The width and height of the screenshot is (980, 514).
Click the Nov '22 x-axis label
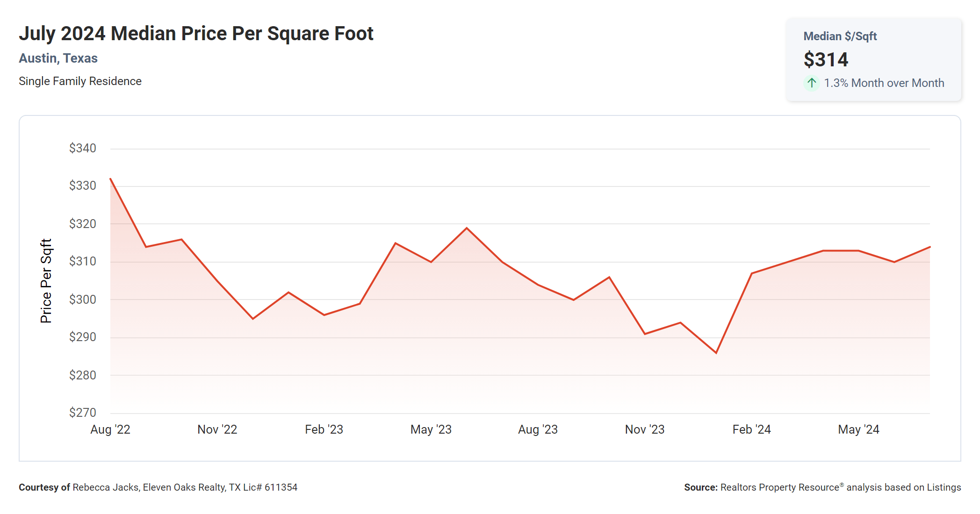tap(217, 429)
